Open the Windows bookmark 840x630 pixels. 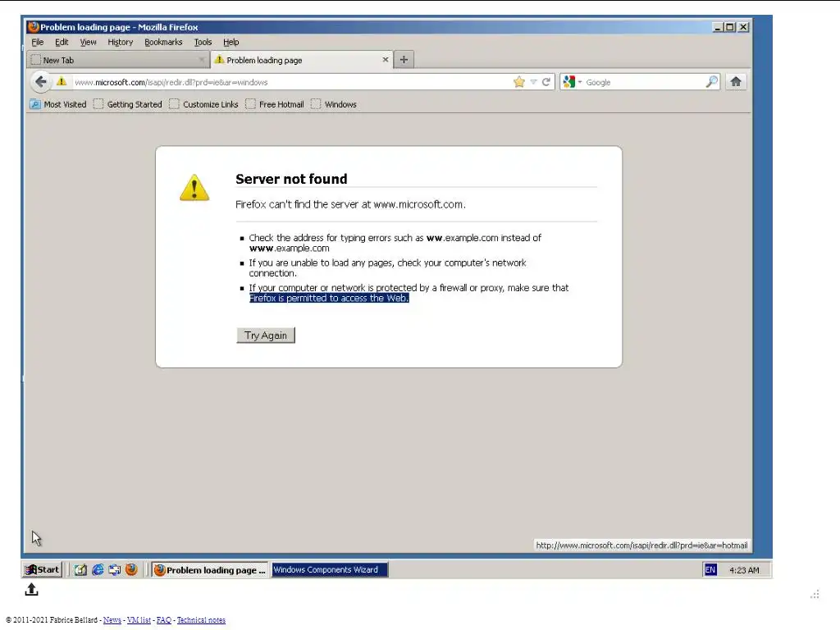click(334, 104)
